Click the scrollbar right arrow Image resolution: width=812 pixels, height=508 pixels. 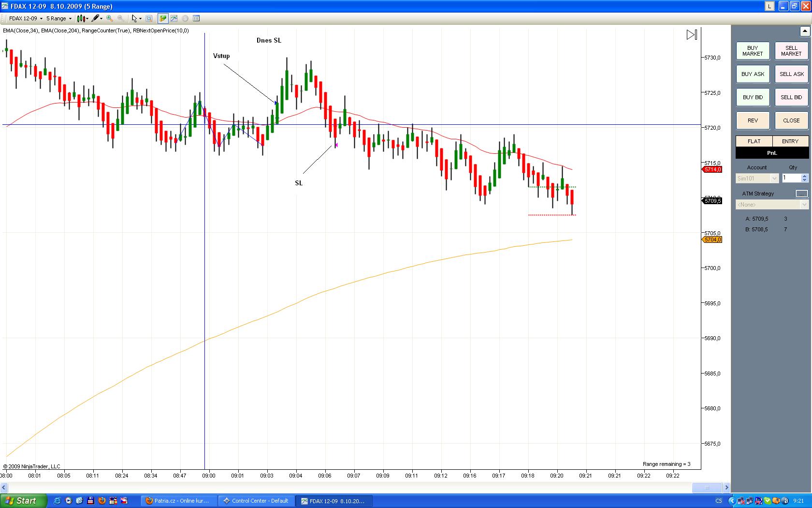click(726, 487)
